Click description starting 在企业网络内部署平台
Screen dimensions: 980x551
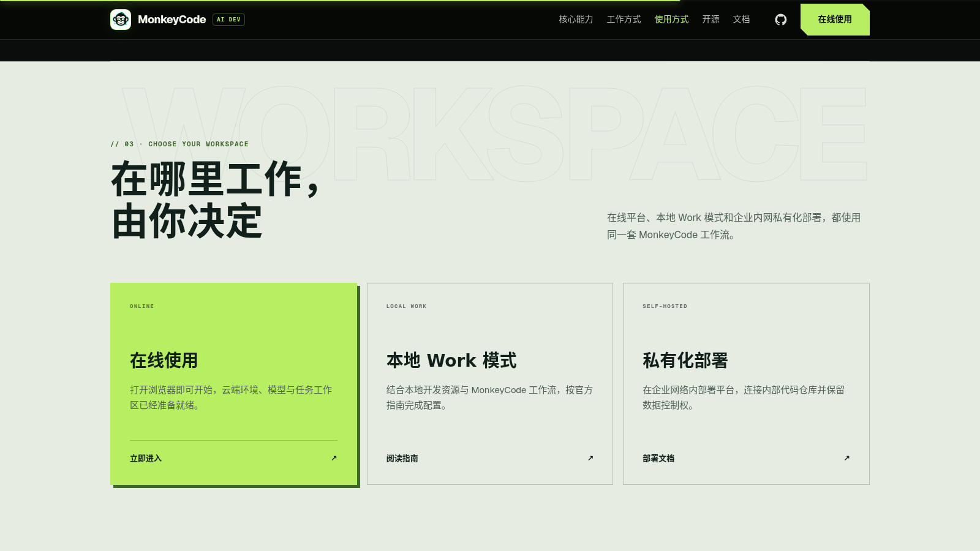(744, 397)
